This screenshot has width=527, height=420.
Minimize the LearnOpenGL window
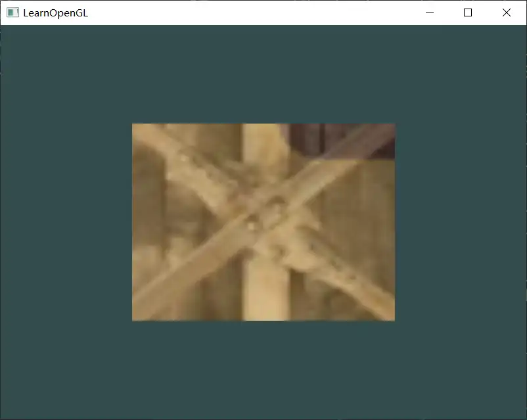(430, 12)
